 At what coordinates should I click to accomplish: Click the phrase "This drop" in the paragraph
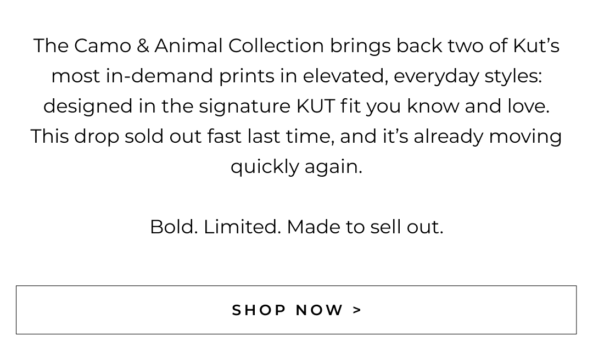click(74, 136)
